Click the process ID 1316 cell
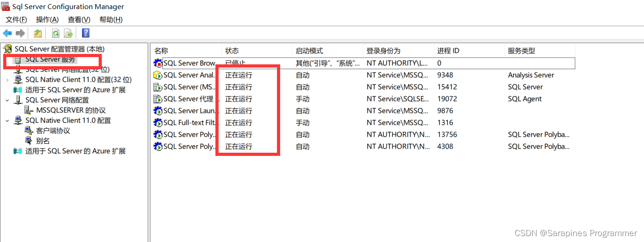This screenshot has height=242, width=644. 445,123
